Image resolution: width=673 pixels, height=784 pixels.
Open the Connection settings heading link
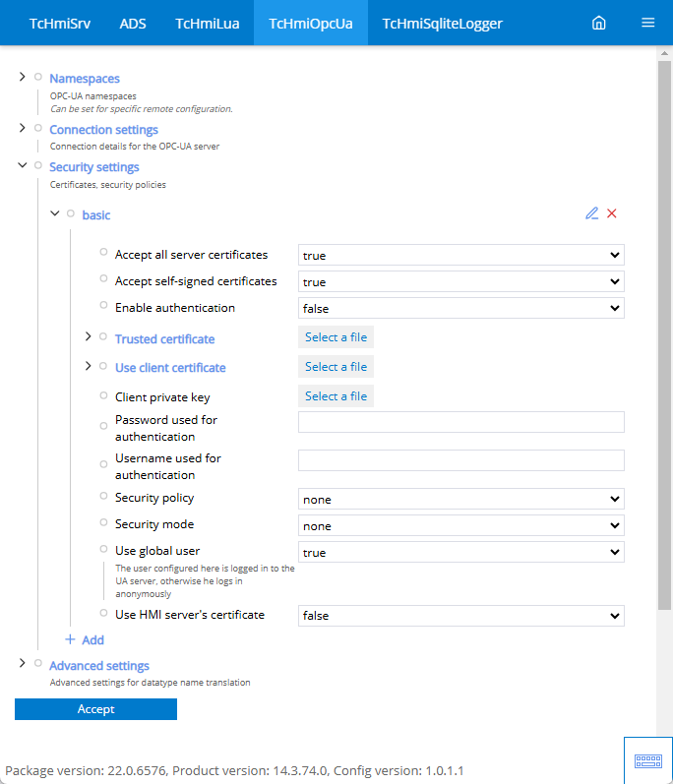pos(103,130)
